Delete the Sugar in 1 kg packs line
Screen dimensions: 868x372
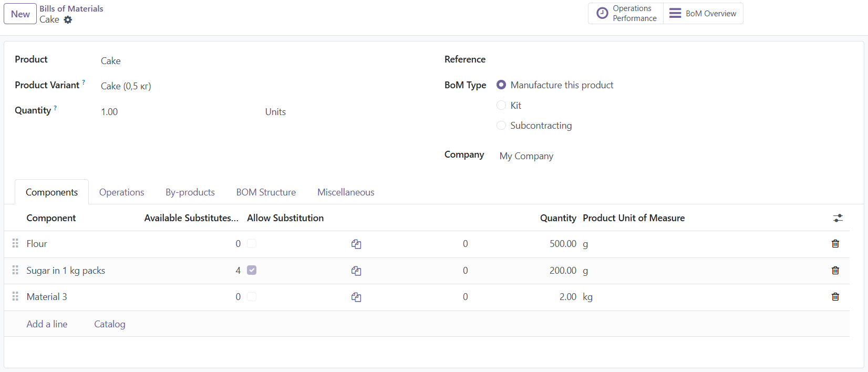(835, 271)
